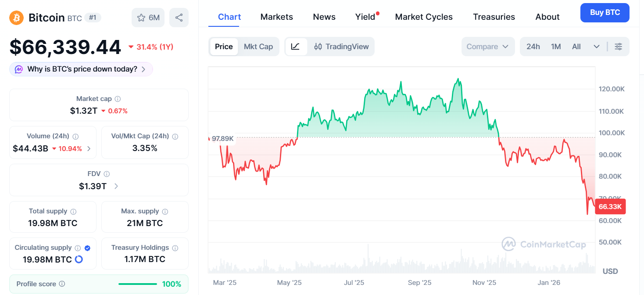Switch chart to Mkt Cap view
This screenshot has width=644, height=295.
click(x=258, y=47)
